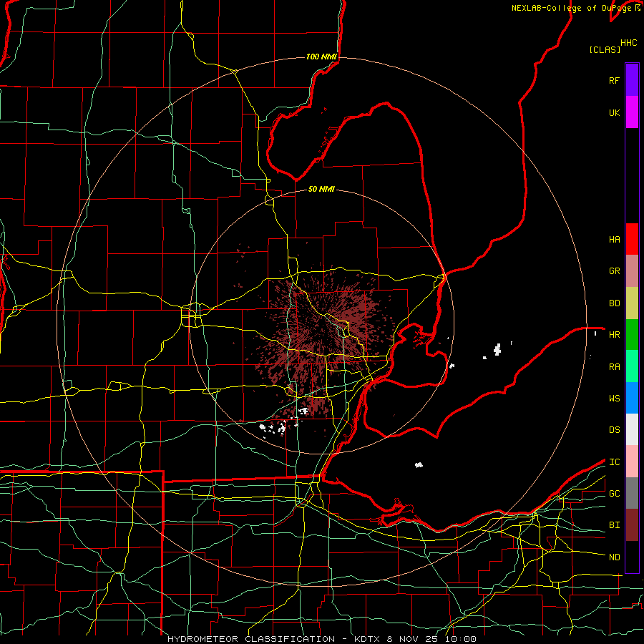Click the KDTX radar site identifier
Screen dimensions: 644x644
(x=367, y=639)
